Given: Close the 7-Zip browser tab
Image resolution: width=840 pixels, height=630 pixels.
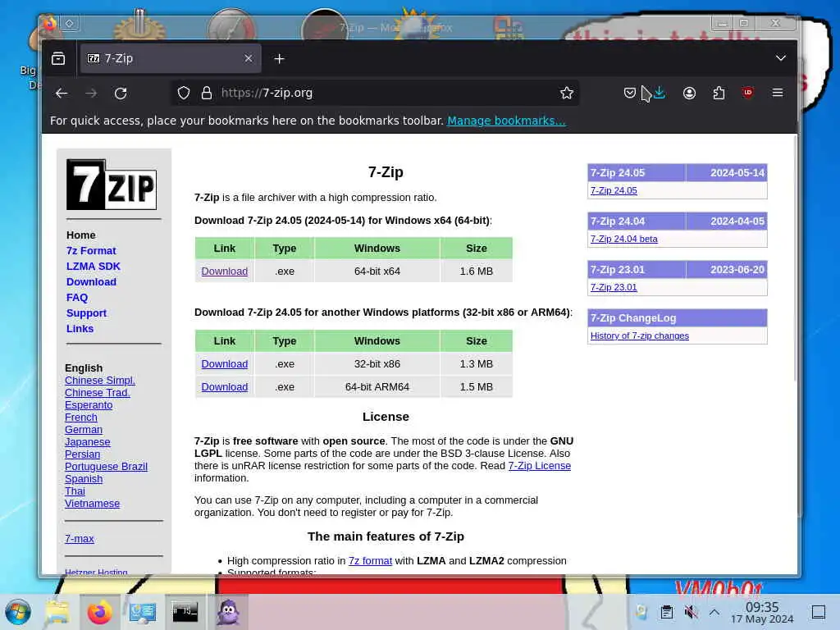Looking at the screenshot, I should point(248,58).
